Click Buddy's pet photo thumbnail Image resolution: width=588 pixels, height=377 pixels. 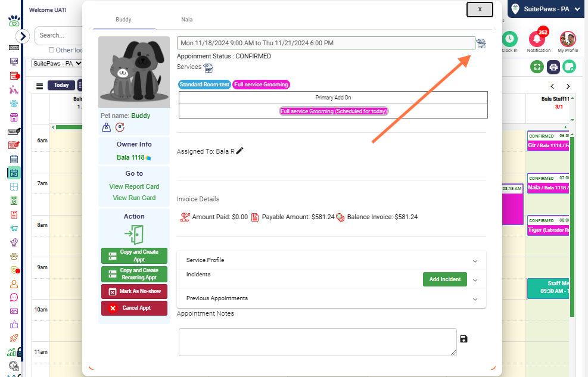(134, 72)
